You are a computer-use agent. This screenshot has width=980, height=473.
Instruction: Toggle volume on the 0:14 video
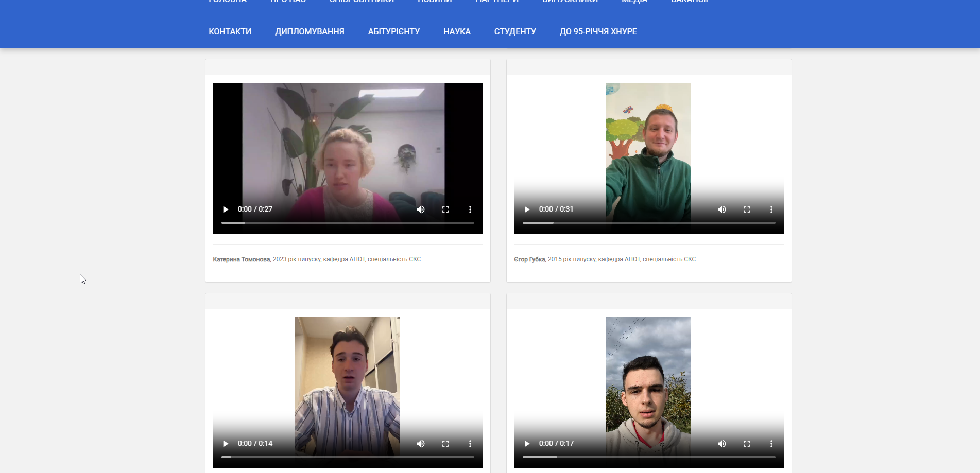click(x=421, y=444)
